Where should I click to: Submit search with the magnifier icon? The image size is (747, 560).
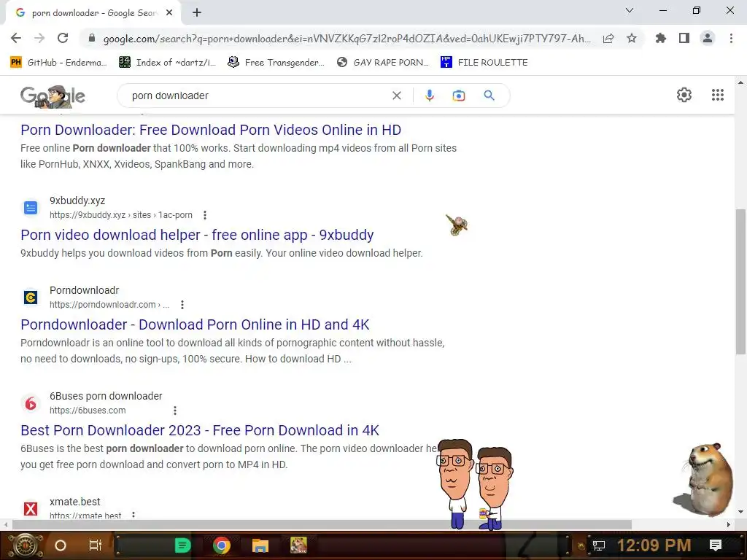click(489, 96)
